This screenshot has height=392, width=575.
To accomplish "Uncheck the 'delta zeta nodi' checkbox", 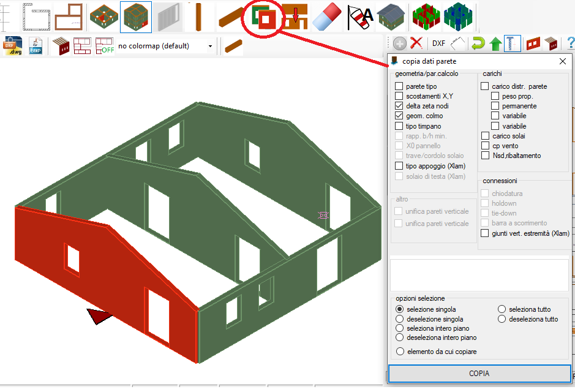I will pyautogui.click(x=399, y=106).
